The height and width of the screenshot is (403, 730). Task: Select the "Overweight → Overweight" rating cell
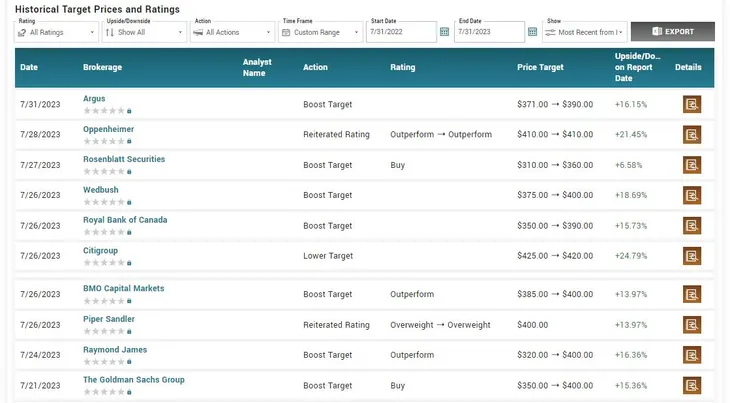(x=440, y=325)
